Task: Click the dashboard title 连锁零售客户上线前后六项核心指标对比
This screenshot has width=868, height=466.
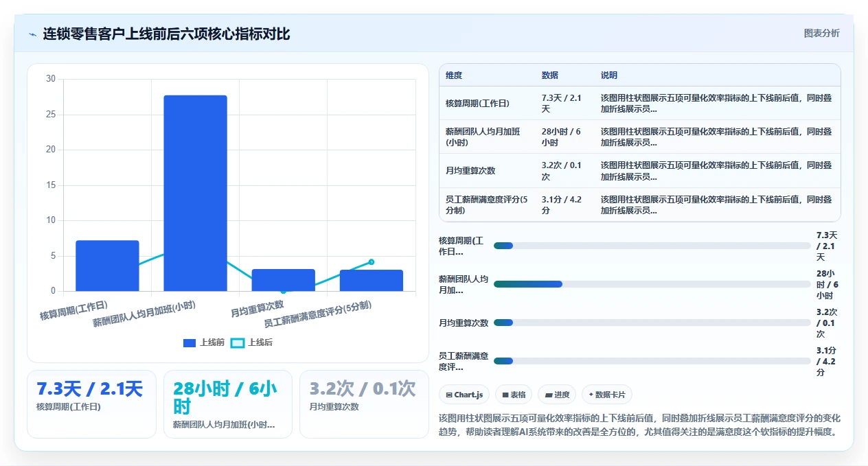Action: (x=167, y=34)
